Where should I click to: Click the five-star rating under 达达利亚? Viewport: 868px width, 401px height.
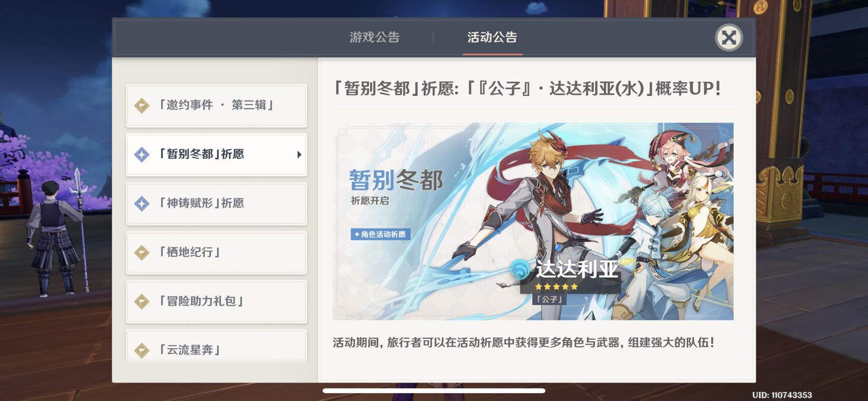tap(556, 287)
